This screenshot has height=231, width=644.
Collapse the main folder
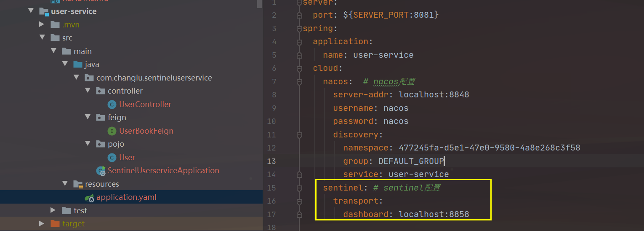[53, 51]
